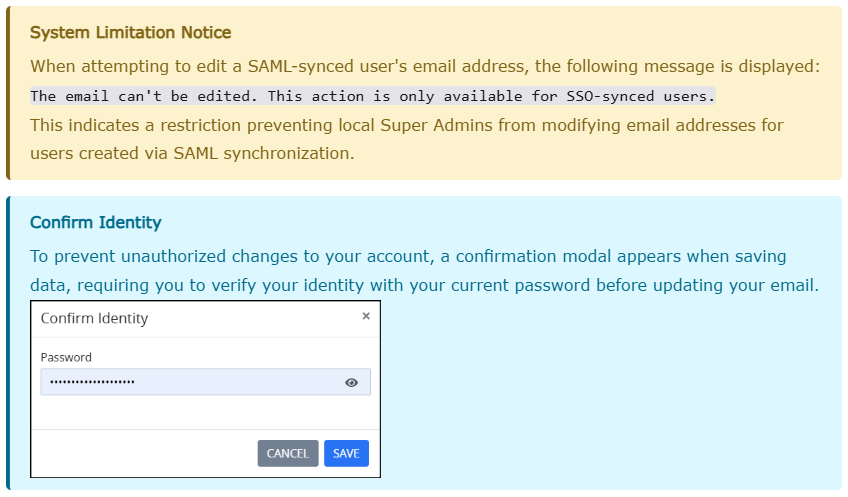This screenshot has height=497, width=848.
Task: Open the Confirm Identity modal screenshot
Action: click(206, 389)
